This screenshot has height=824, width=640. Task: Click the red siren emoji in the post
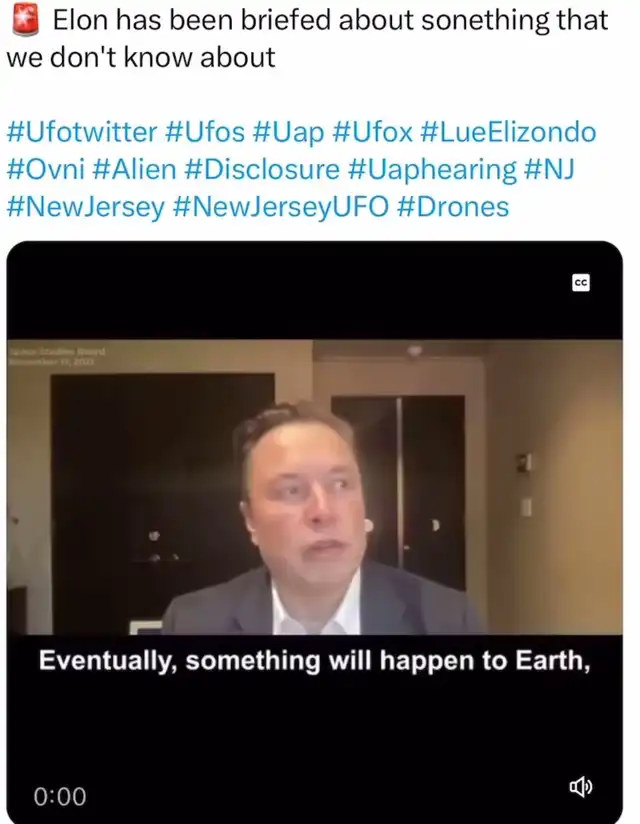point(25,19)
